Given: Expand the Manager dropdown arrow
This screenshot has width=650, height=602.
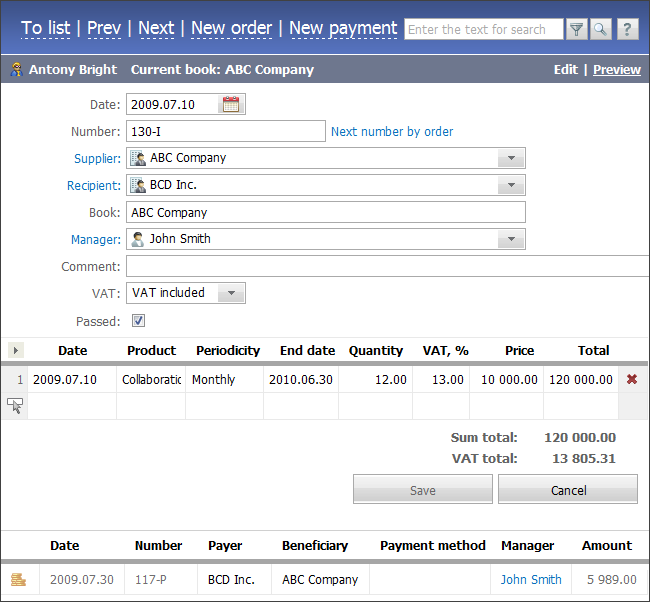Looking at the screenshot, I should 511,239.
